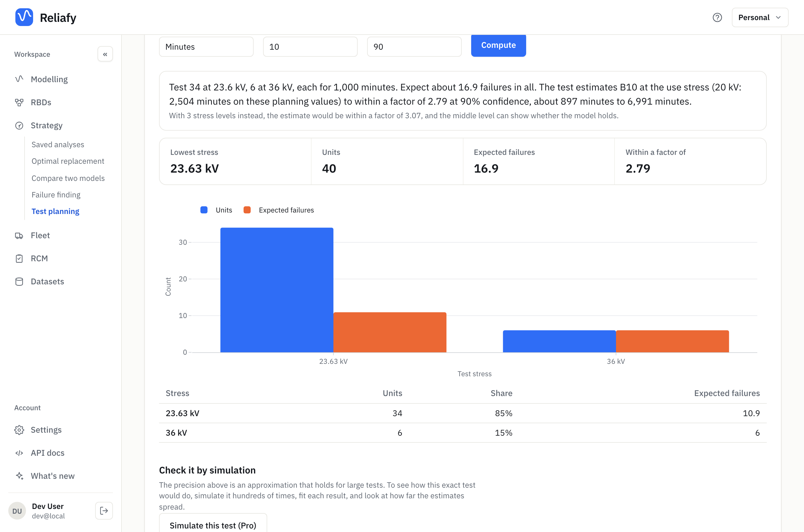804x532 pixels.
Task: Click the Expected failures column header
Action: [727, 393]
